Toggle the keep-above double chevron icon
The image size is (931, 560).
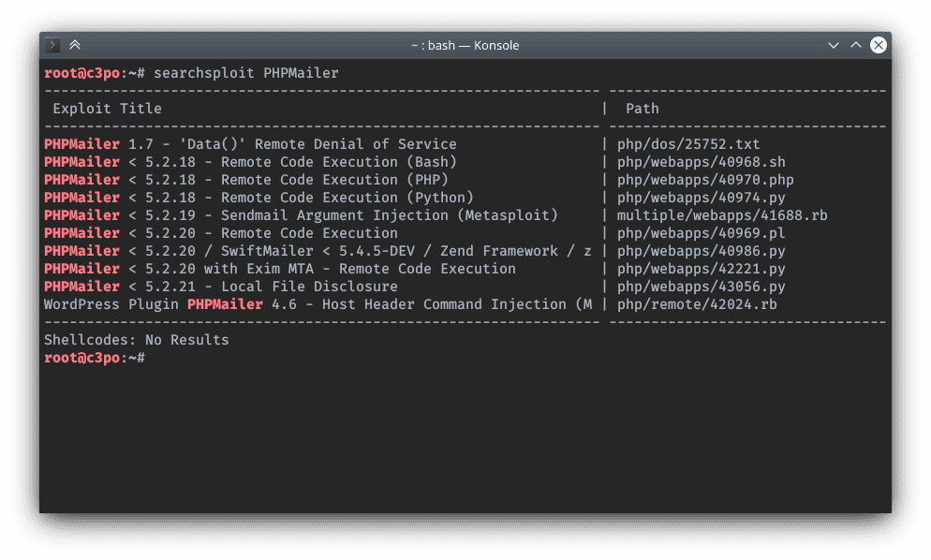coord(75,45)
